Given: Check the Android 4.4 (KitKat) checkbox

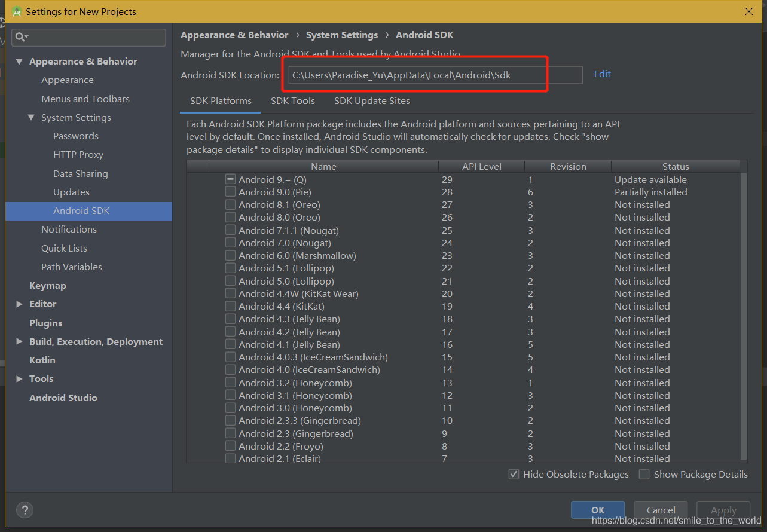Looking at the screenshot, I should pos(230,306).
